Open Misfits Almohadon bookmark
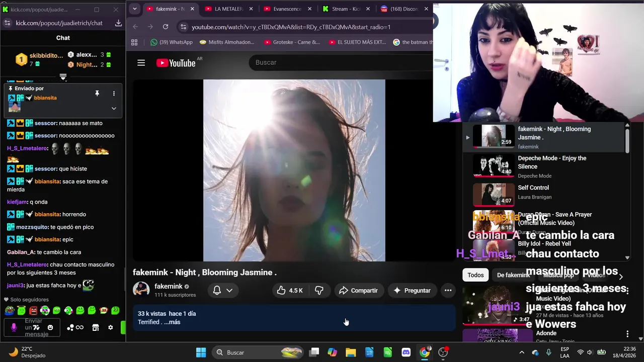 [x=227, y=42]
